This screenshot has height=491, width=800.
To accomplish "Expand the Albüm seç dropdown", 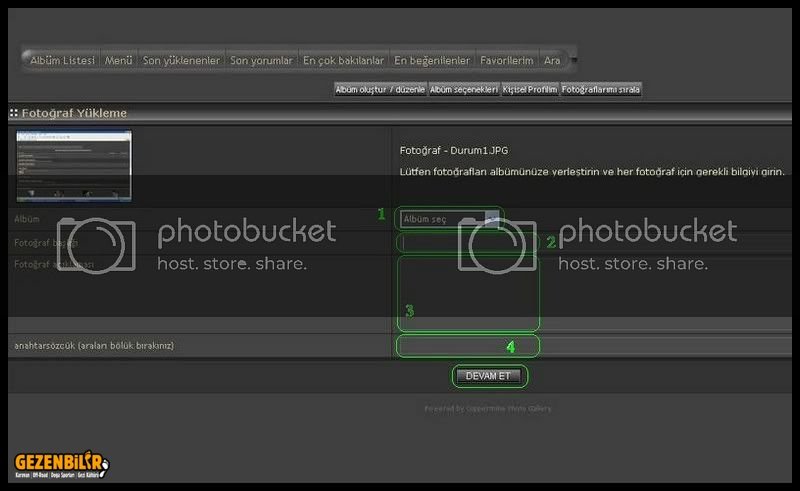I will click(x=450, y=219).
